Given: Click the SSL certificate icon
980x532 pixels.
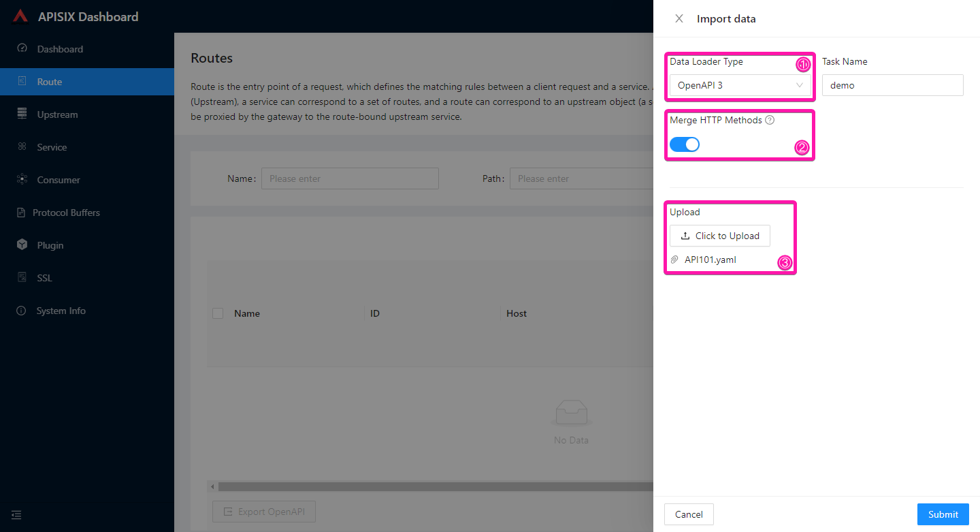Looking at the screenshot, I should coord(22,277).
